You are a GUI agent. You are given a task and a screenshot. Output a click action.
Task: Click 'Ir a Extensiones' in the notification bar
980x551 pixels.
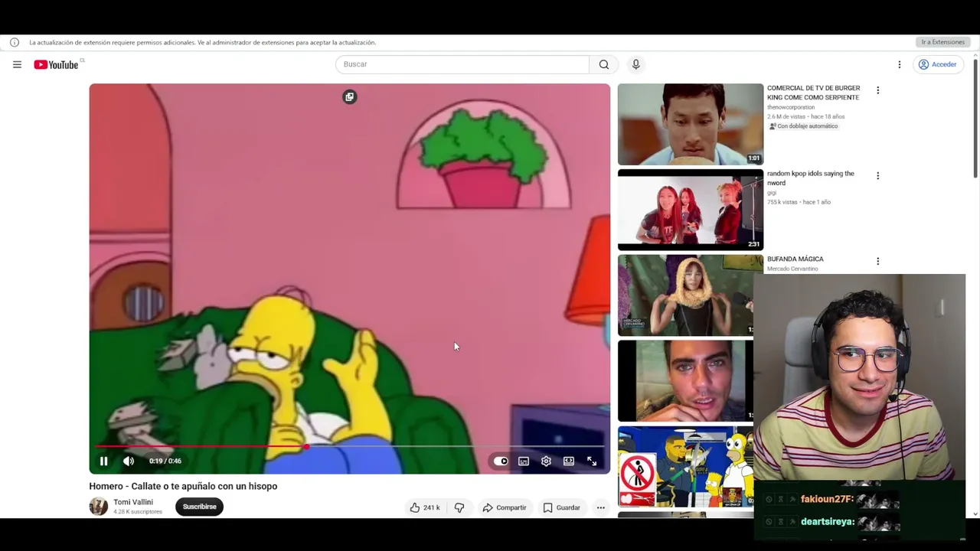pyautogui.click(x=942, y=42)
